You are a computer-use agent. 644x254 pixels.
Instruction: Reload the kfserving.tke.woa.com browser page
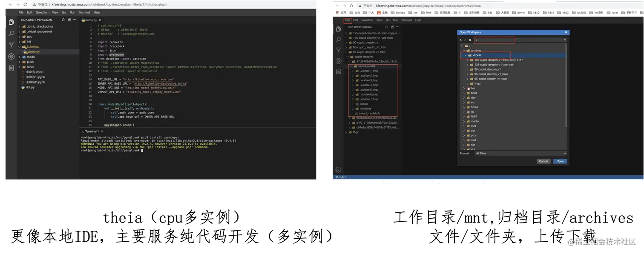pyautogui.click(x=351, y=6)
